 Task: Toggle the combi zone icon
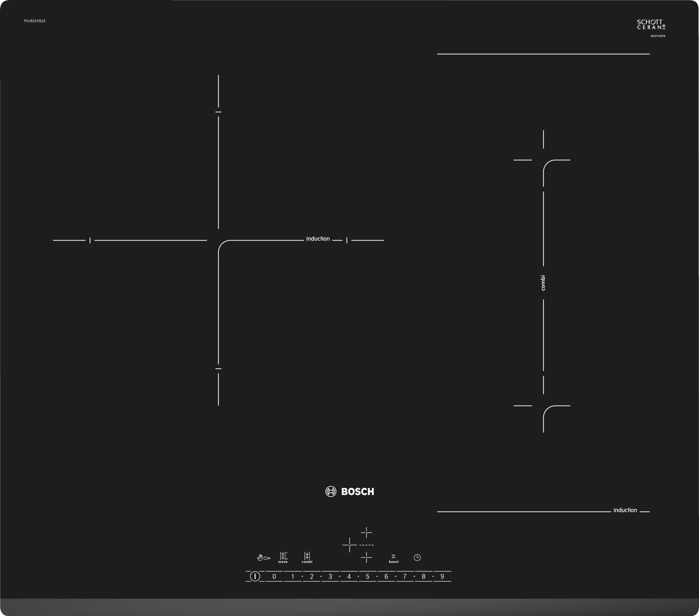(x=307, y=557)
